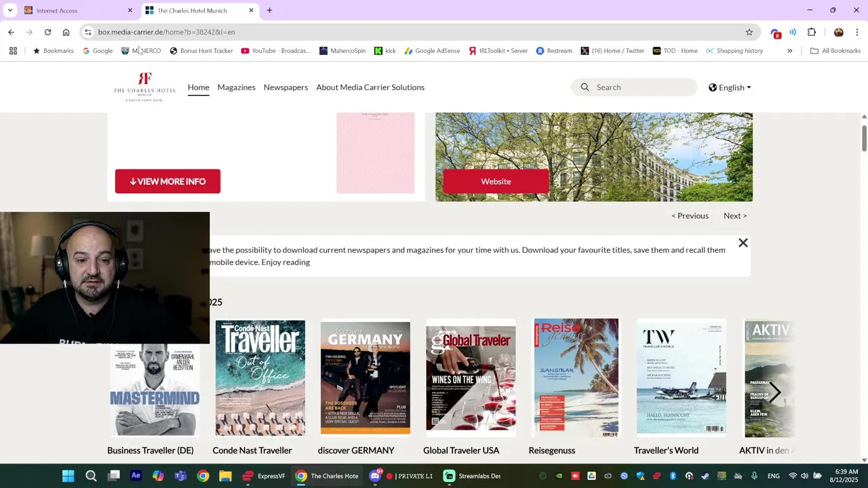Click the site Search input field

pyautogui.click(x=634, y=87)
